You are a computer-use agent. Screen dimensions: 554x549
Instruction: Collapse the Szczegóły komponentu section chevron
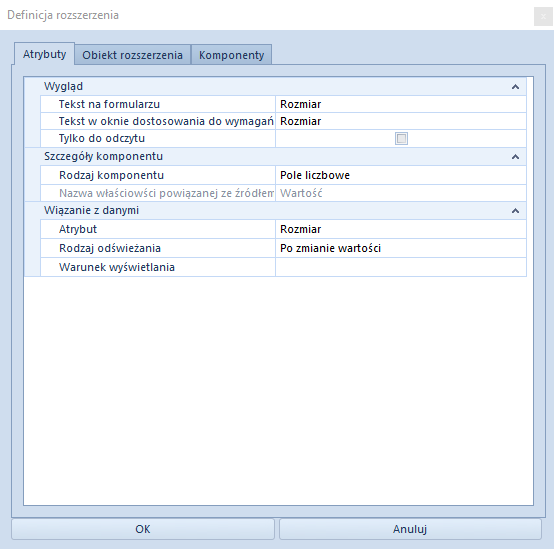515,157
